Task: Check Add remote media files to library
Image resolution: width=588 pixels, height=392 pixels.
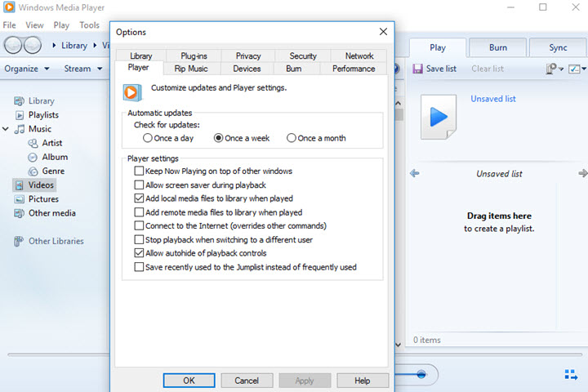Action: click(x=139, y=212)
